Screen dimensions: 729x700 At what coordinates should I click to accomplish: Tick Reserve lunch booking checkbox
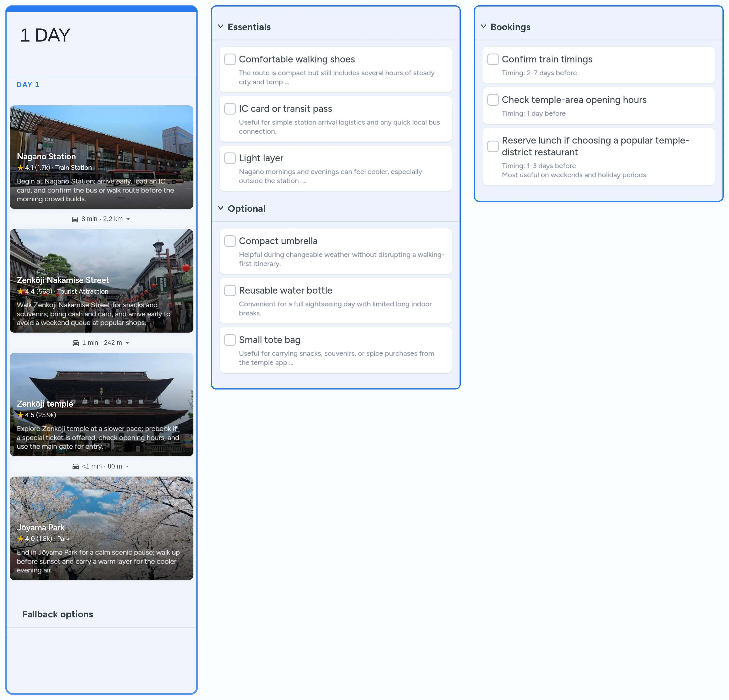click(x=493, y=146)
